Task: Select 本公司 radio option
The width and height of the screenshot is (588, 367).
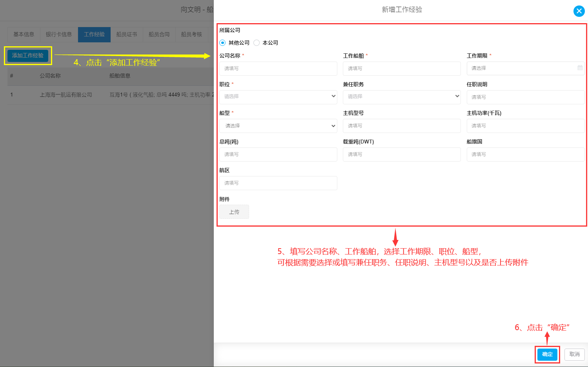Action: (257, 43)
